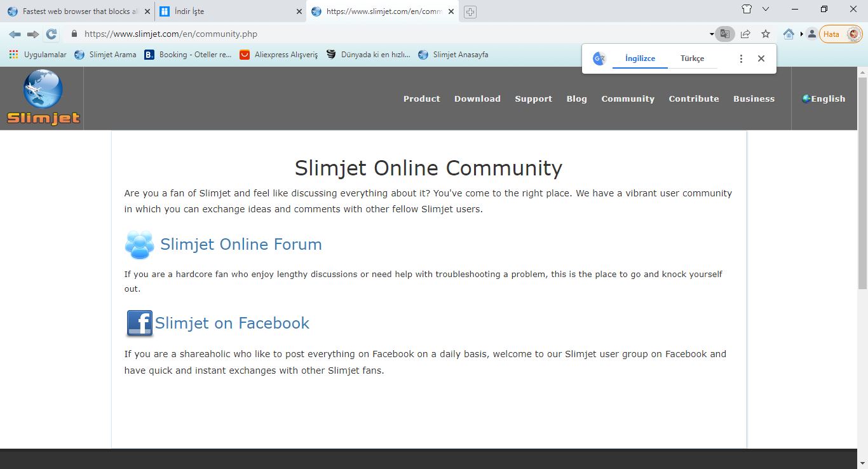Open the Blog menu item
The image size is (868, 469).
pyautogui.click(x=577, y=99)
